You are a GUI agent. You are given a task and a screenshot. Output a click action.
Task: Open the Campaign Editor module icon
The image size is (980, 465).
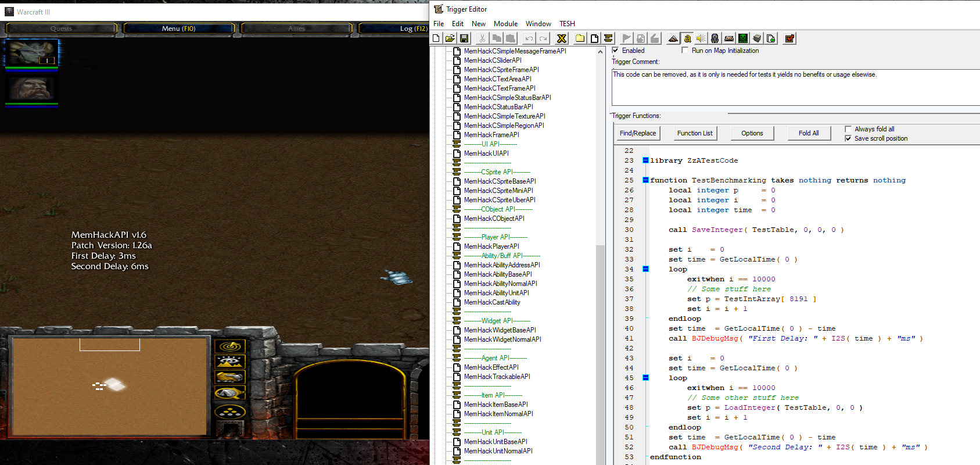pyautogui.click(x=729, y=38)
